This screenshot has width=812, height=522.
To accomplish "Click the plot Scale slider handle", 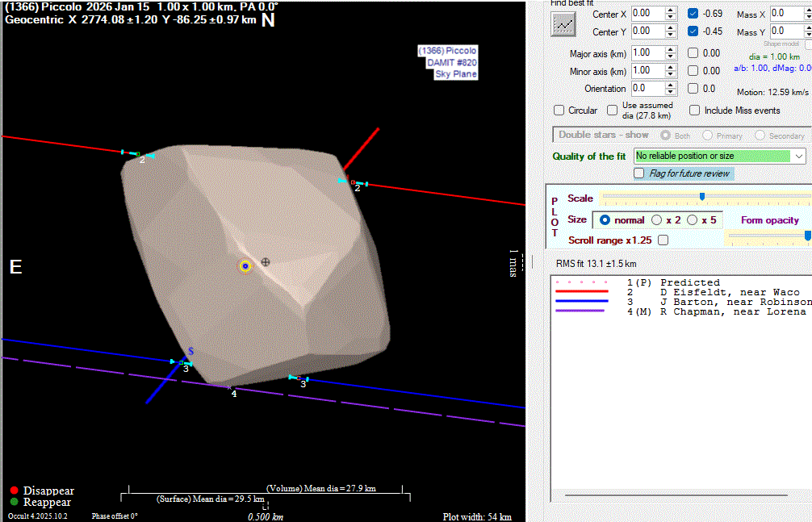I will (701, 196).
